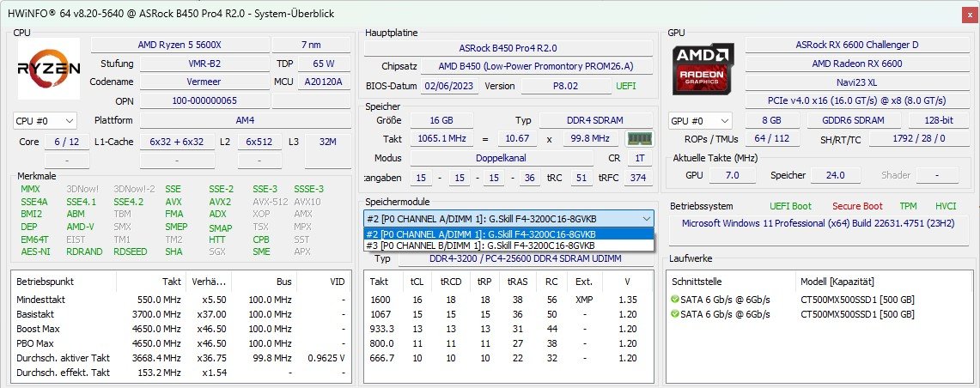Select the Durchsch. aktiver Takt row

click(180, 358)
